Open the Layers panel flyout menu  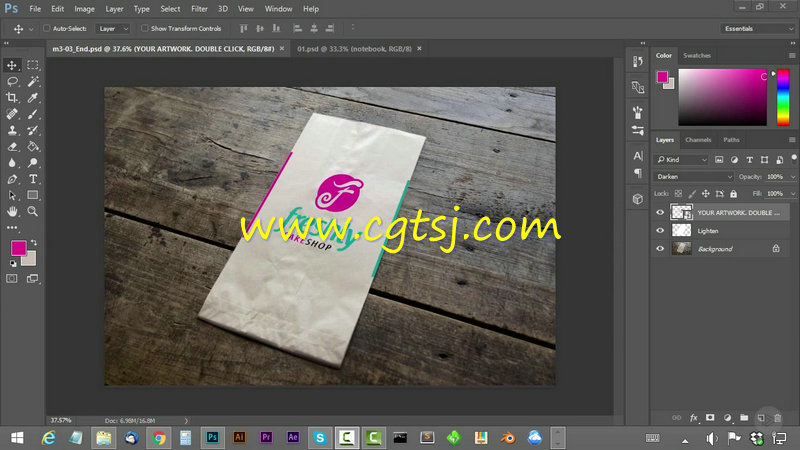pos(792,139)
